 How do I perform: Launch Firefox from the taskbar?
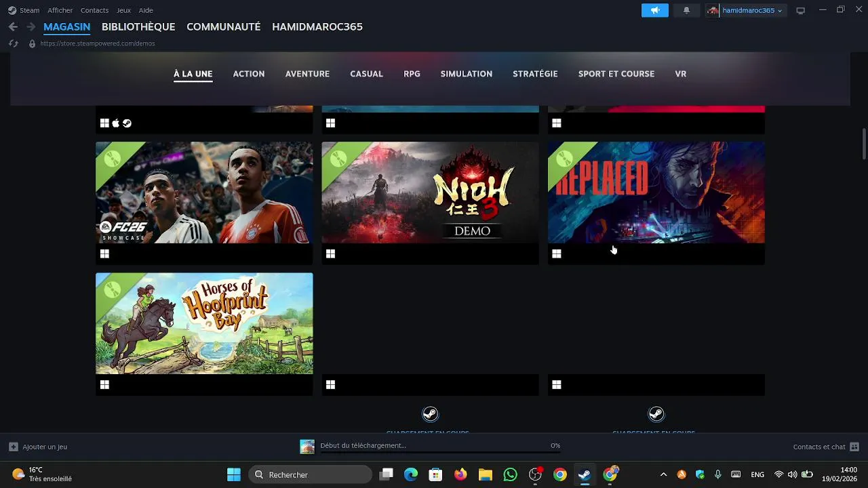click(460, 474)
